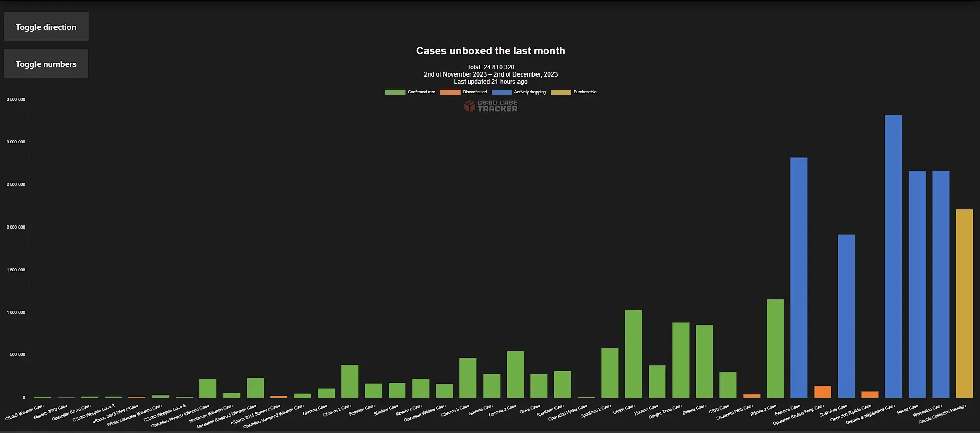Click the November–December 2023 date range text
Image resolution: width=980 pixels, height=433 pixels.
(x=491, y=74)
